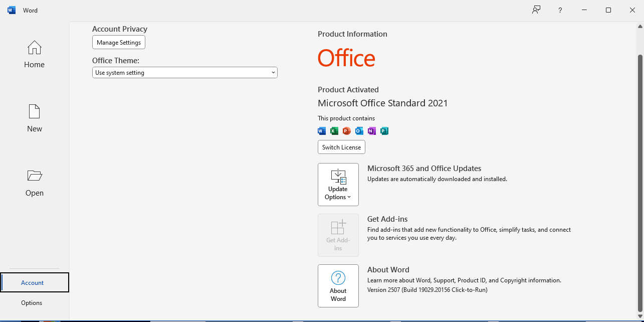Click the Excel icon under This product contains
Screen dimensions: 644x322
334,131
